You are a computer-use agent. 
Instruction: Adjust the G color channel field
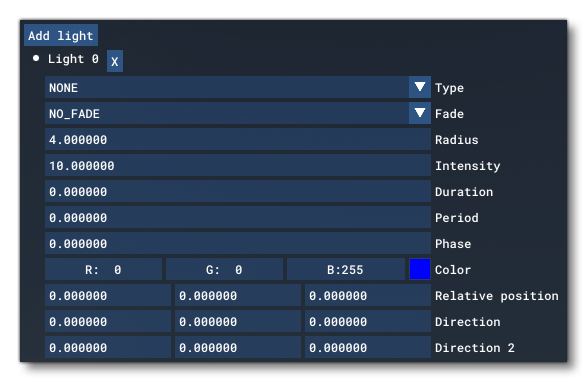[x=225, y=269]
